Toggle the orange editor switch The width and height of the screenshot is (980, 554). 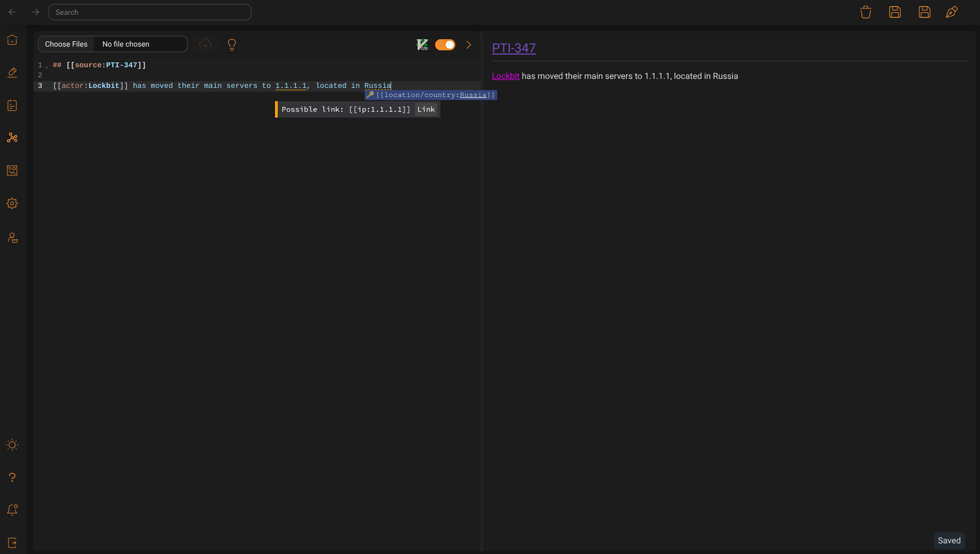tap(445, 44)
